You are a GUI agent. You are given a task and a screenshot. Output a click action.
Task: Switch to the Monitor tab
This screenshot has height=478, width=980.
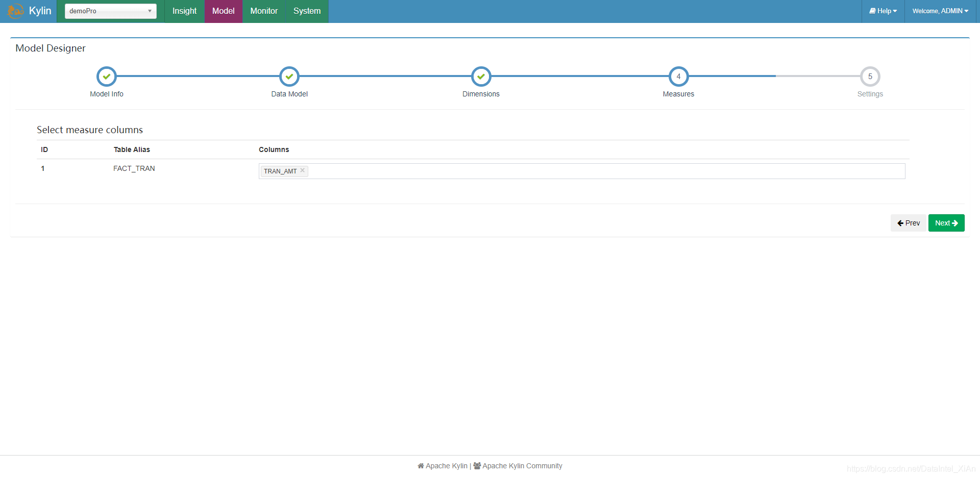tap(264, 11)
